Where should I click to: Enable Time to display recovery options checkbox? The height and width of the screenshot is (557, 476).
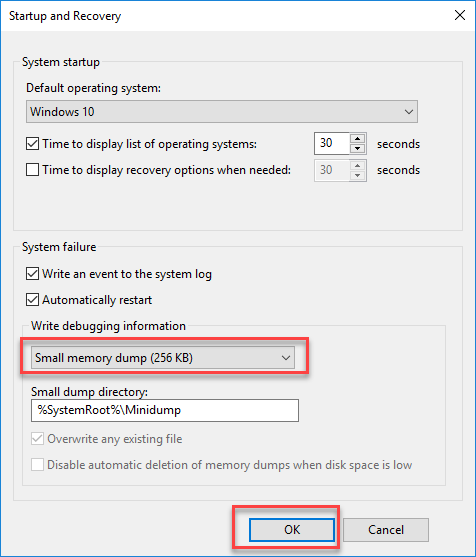click(32, 170)
